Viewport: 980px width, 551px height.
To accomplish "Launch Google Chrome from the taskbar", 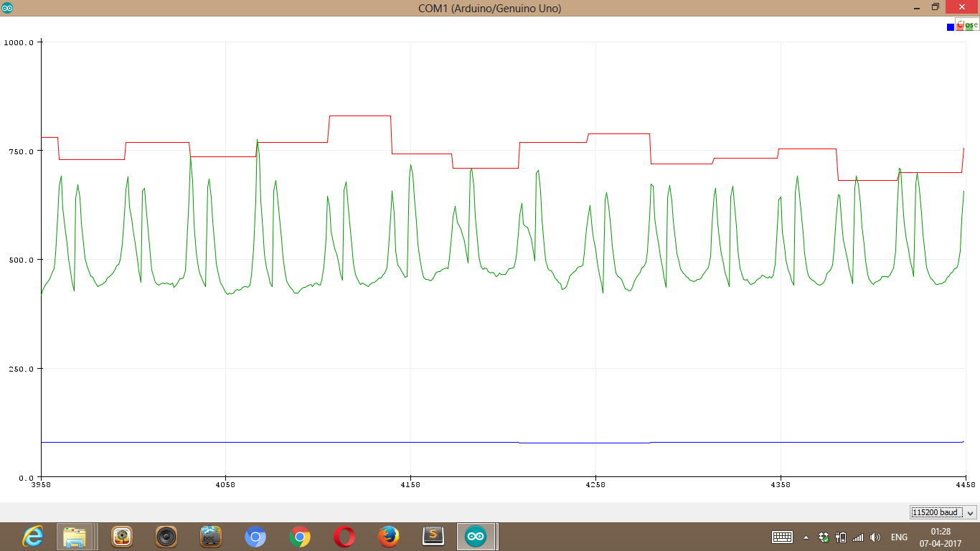I will (x=300, y=537).
